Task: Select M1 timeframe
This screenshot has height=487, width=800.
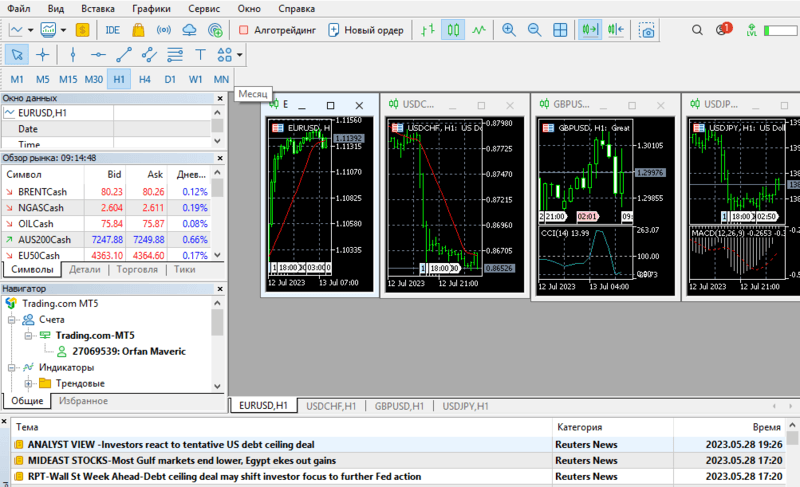Action: click(x=17, y=80)
